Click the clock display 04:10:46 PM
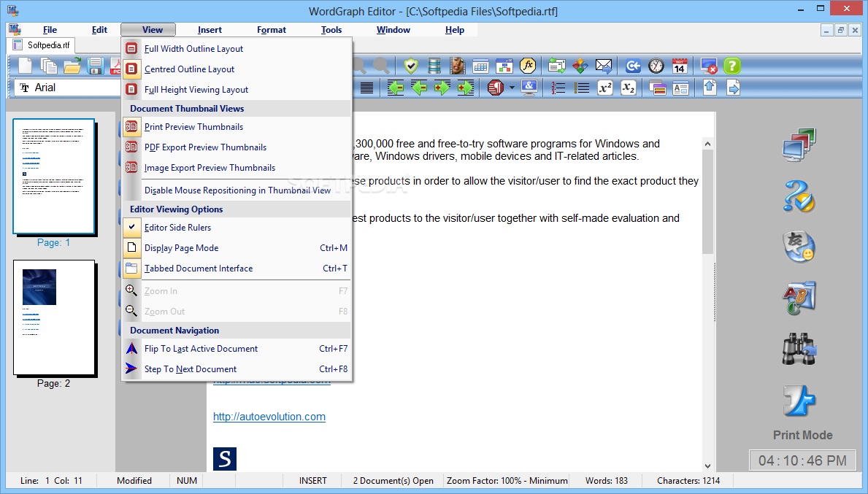The image size is (868, 494). coord(802,460)
